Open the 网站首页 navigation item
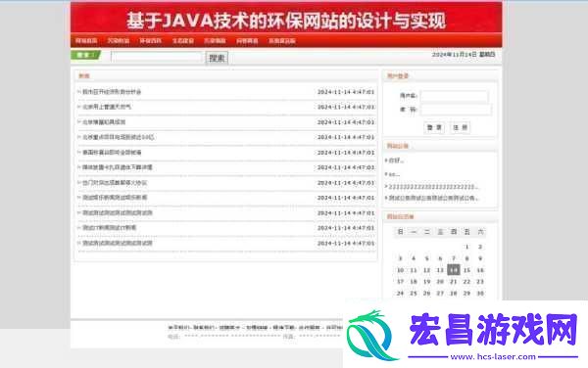This screenshot has width=588, height=368. click(86, 41)
